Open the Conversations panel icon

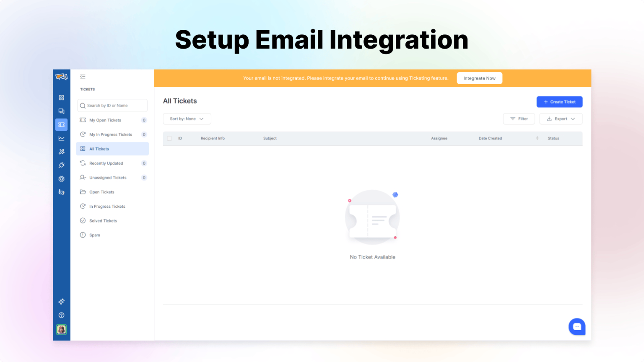tap(61, 111)
